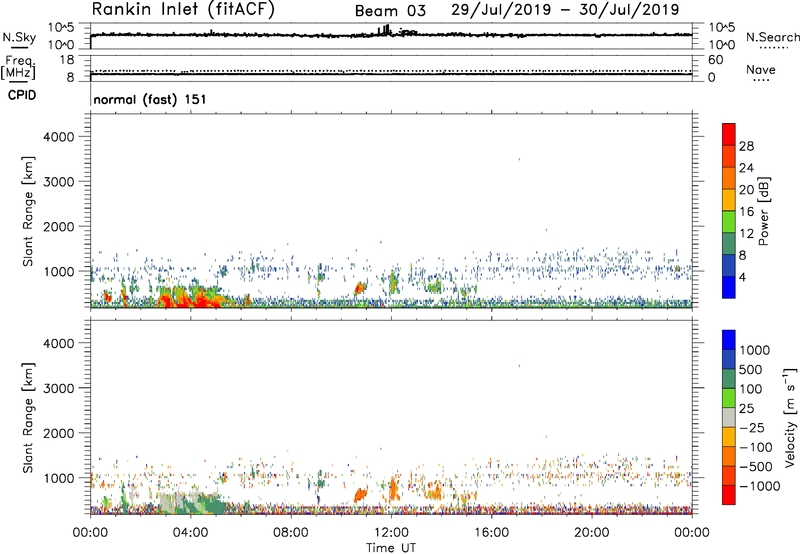
Task: Click the date range '29/Jul/2019 - 30/Jul/2019'
Action: click(x=565, y=10)
